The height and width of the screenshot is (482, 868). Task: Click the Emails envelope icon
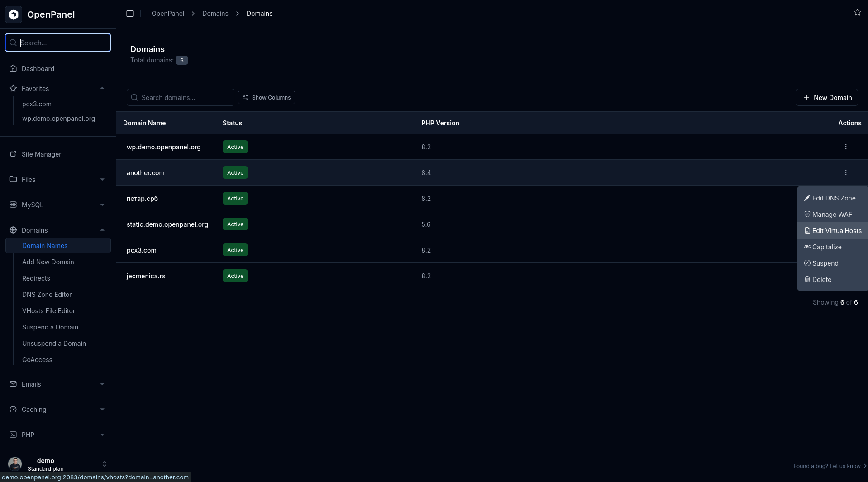click(x=13, y=384)
